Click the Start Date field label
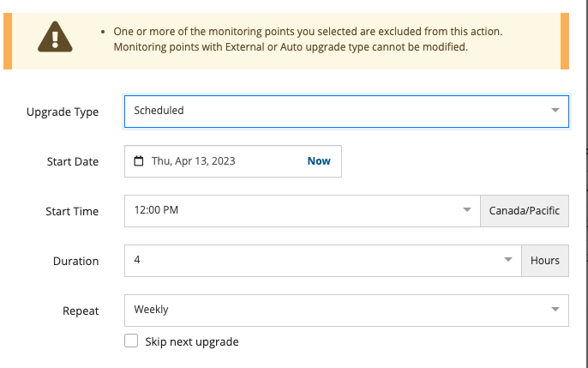The width and height of the screenshot is (588, 368). tap(72, 162)
